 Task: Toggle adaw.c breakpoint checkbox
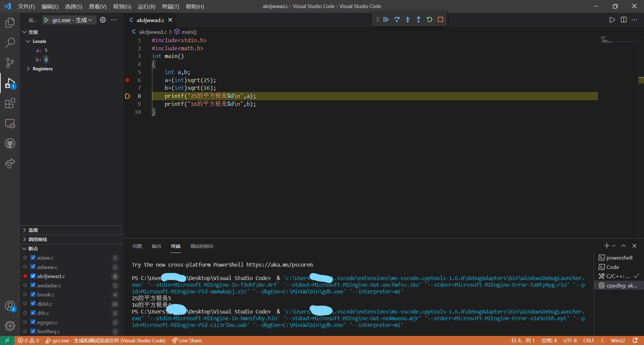pyautogui.click(x=33, y=258)
